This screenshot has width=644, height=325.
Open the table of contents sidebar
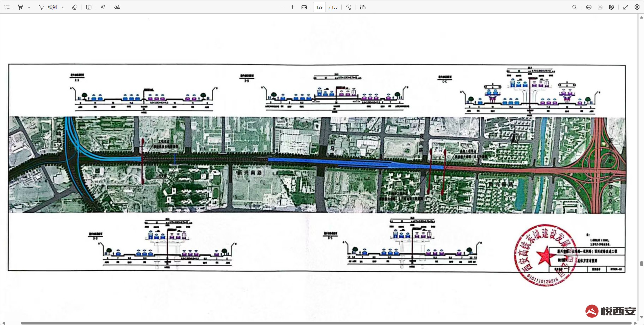coord(7,7)
